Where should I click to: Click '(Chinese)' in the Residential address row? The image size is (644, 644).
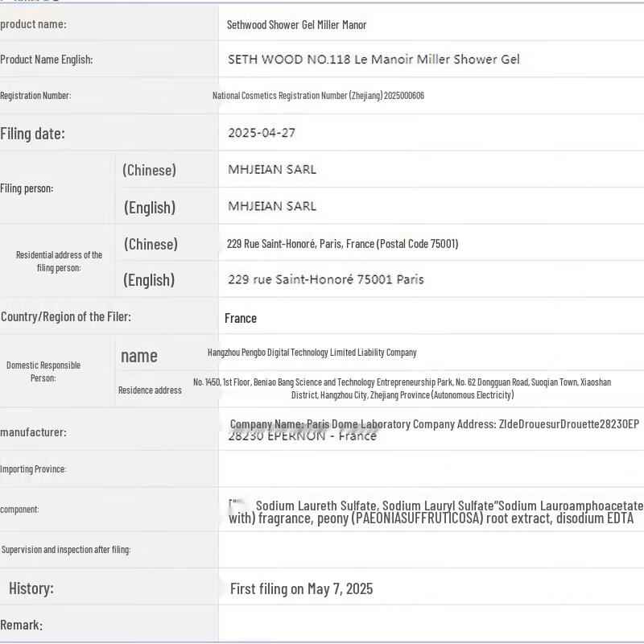pos(151,244)
